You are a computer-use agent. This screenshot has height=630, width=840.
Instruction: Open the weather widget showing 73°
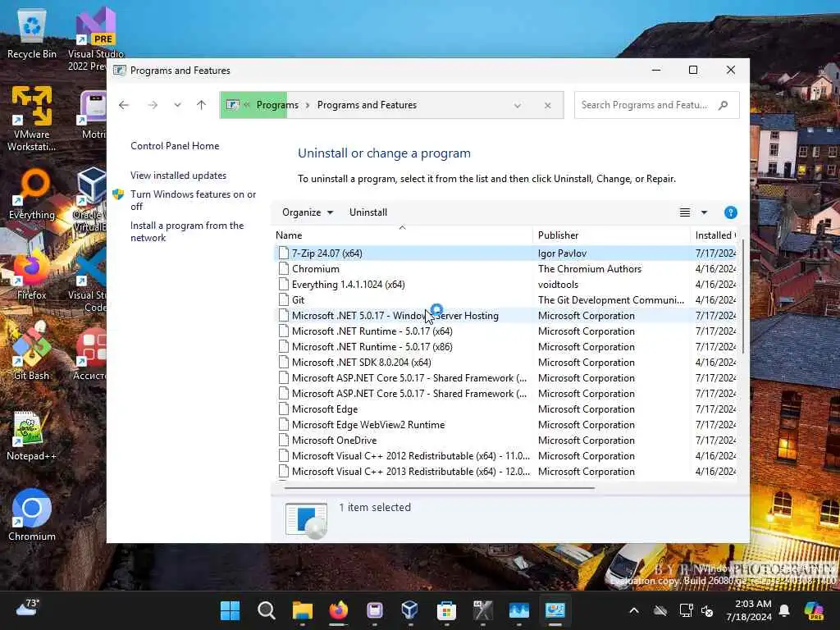28,608
